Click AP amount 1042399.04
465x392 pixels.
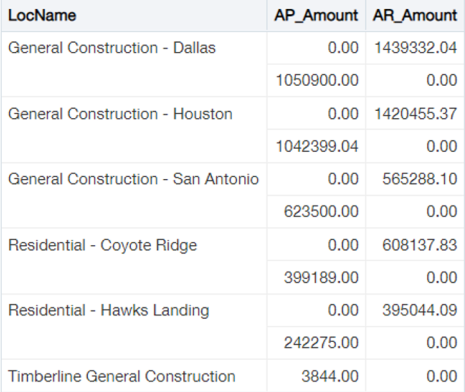point(317,146)
